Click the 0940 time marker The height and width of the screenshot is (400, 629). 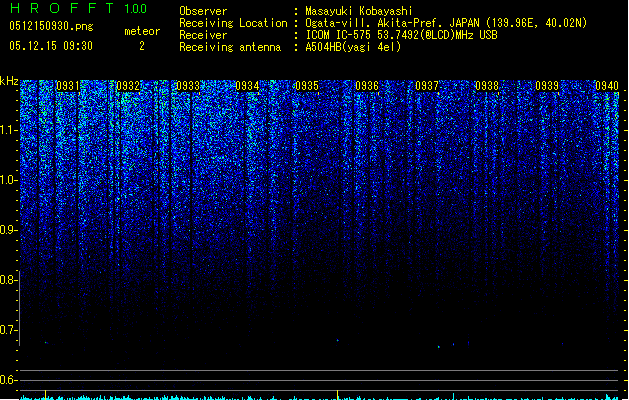pos(607,86)
